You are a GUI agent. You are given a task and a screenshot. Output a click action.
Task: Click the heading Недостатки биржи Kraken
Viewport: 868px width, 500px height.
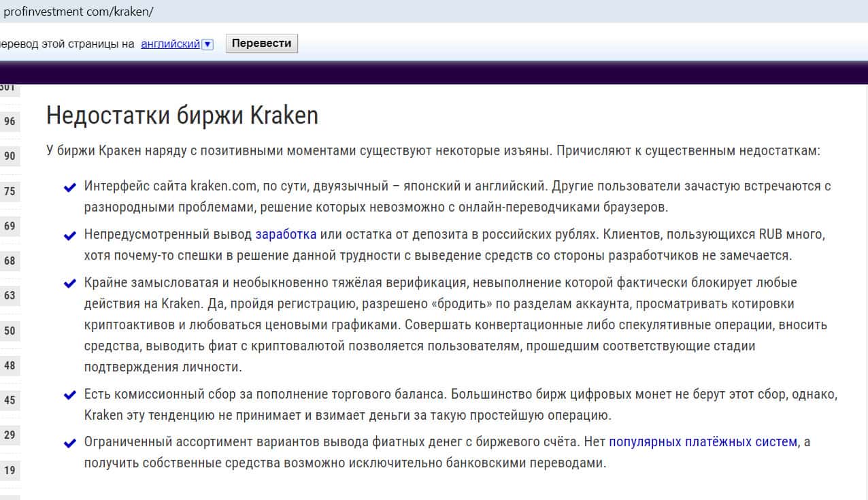pyautogui.click(x=182, y=116)
